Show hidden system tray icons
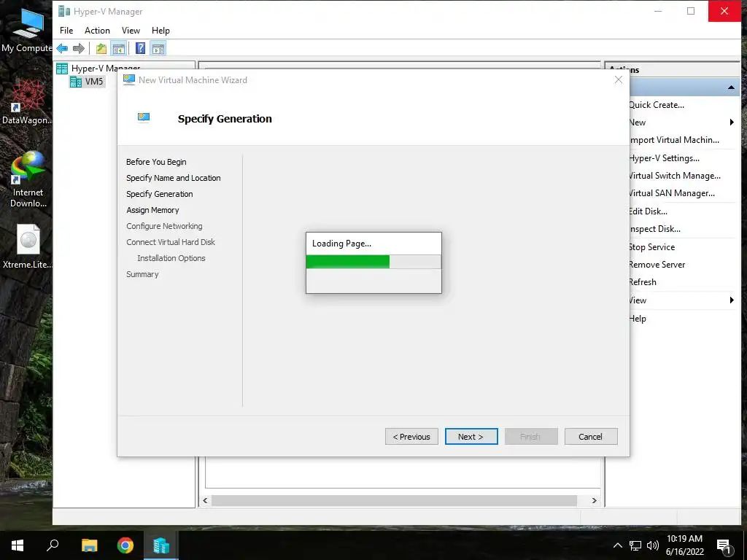The height and width of the screenshot is (560, 747). click(x=617, y=545)
